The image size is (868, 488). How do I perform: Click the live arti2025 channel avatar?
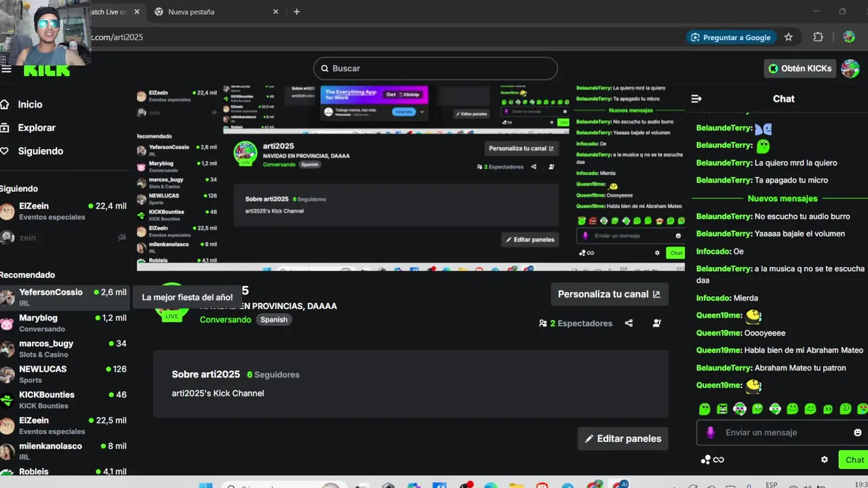tap(171, 302)
